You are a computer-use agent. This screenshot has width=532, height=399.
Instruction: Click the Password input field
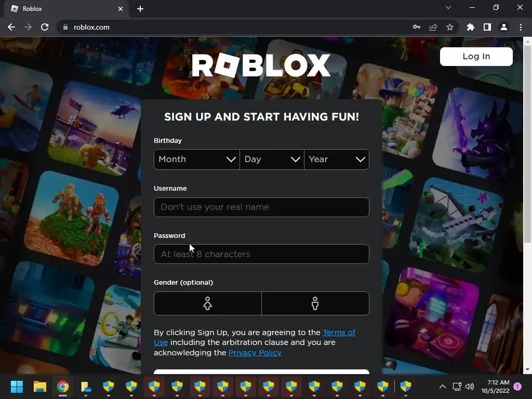[x=262, y=254]
